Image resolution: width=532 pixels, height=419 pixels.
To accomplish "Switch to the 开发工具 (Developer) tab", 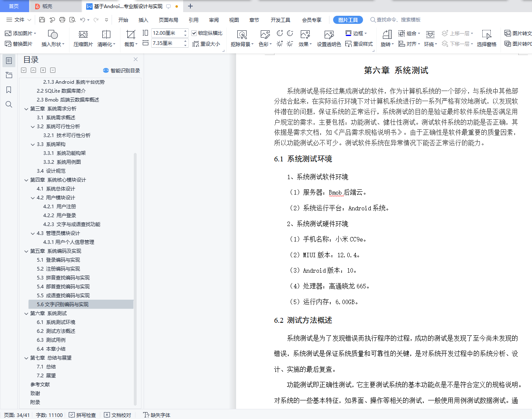I will (281, 20).
